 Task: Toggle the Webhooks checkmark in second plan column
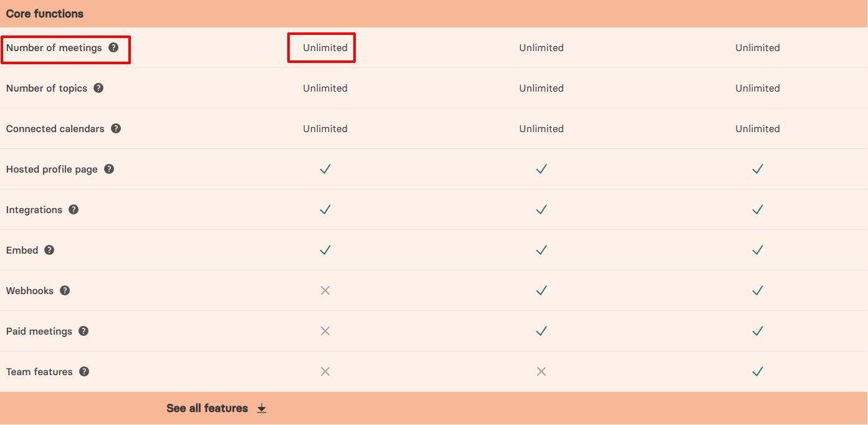pyautogui.click(x=541, y=290)
